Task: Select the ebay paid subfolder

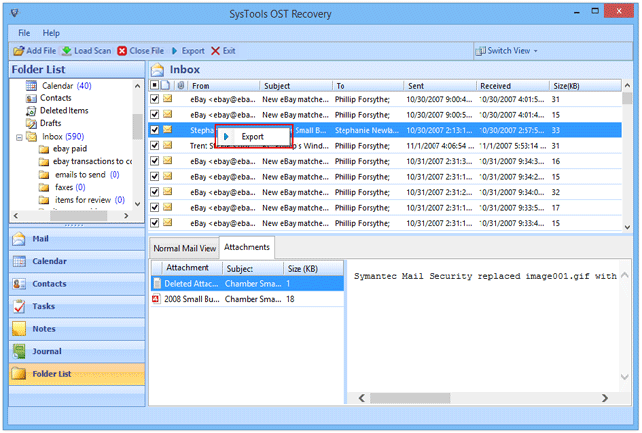Action: (x=63, y=149)
